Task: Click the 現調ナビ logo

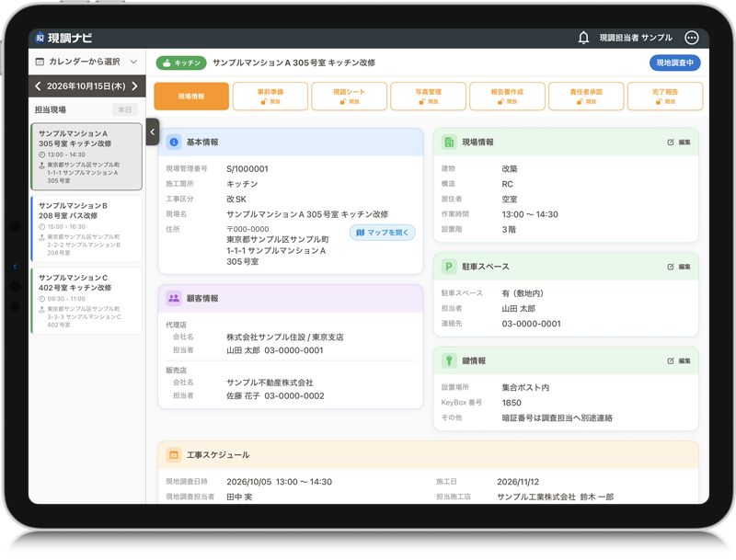Action: pos(63,38)
